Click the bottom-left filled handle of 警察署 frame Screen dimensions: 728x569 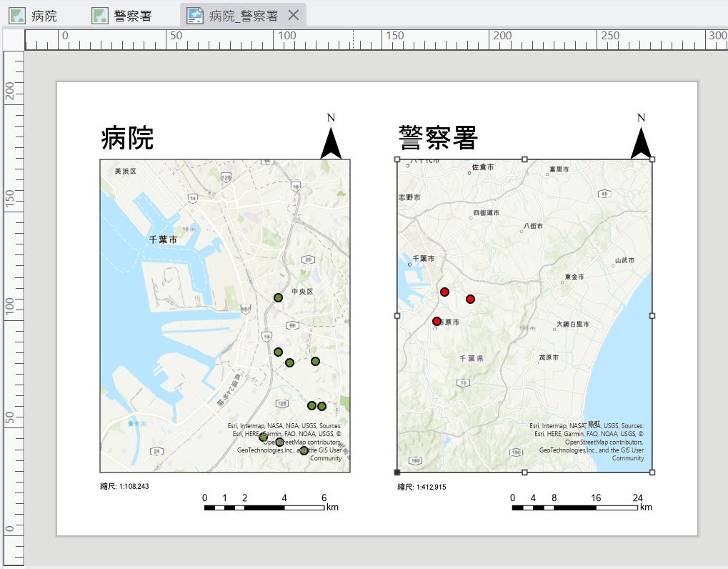(x=397, y=472)
